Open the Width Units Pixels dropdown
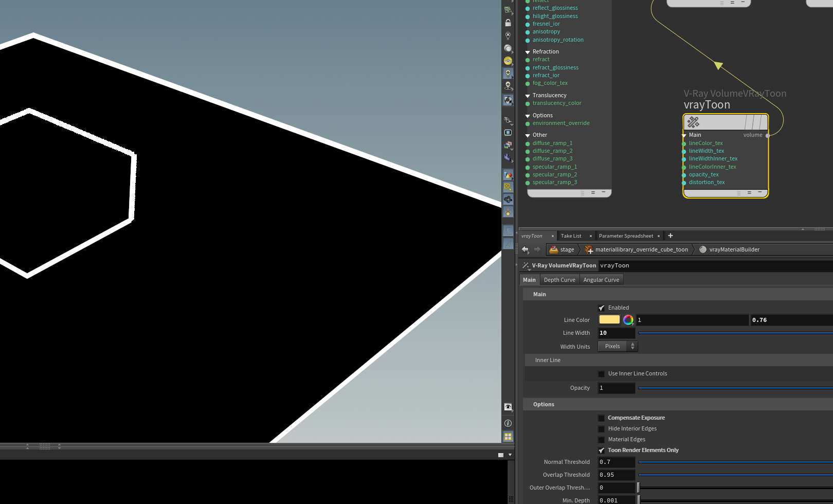The image size is (833, 504). pos(618,346)
